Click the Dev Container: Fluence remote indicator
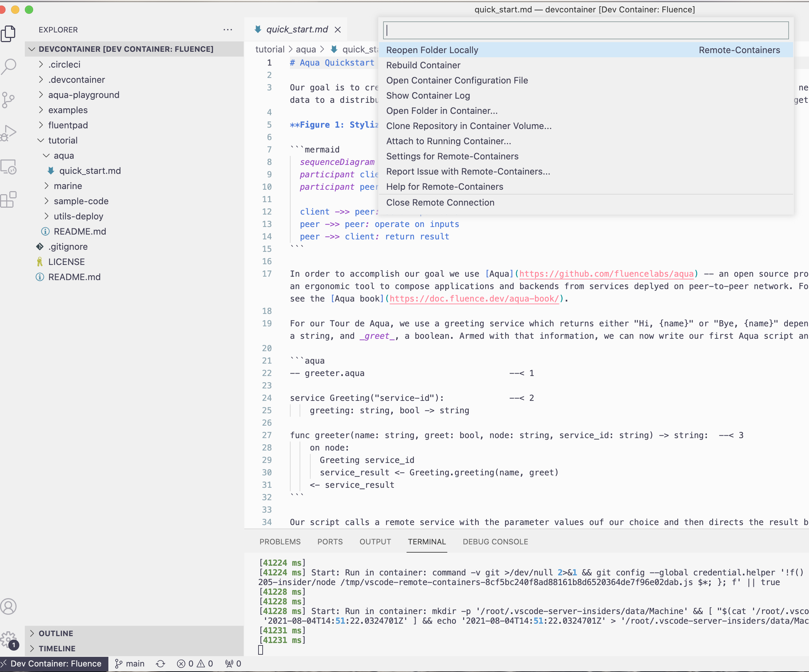Screen dimensions: 809x672 tap(54, 663)
